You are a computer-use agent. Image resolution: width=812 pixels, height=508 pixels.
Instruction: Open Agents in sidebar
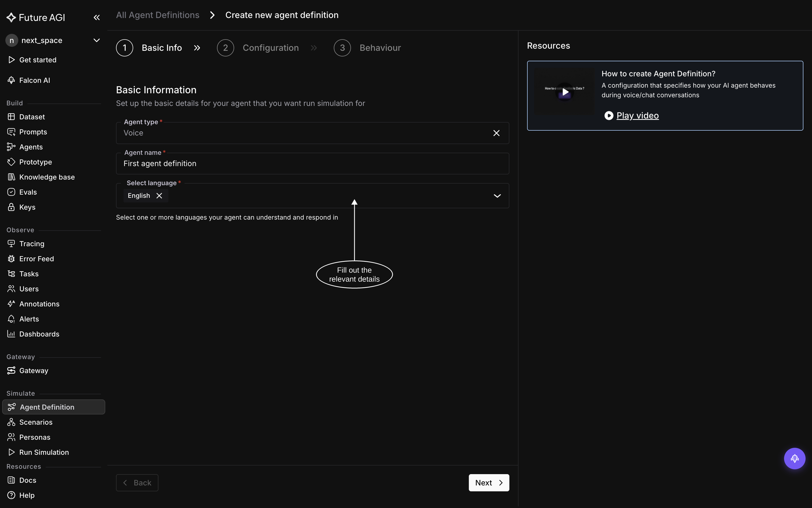pos(31,147)
